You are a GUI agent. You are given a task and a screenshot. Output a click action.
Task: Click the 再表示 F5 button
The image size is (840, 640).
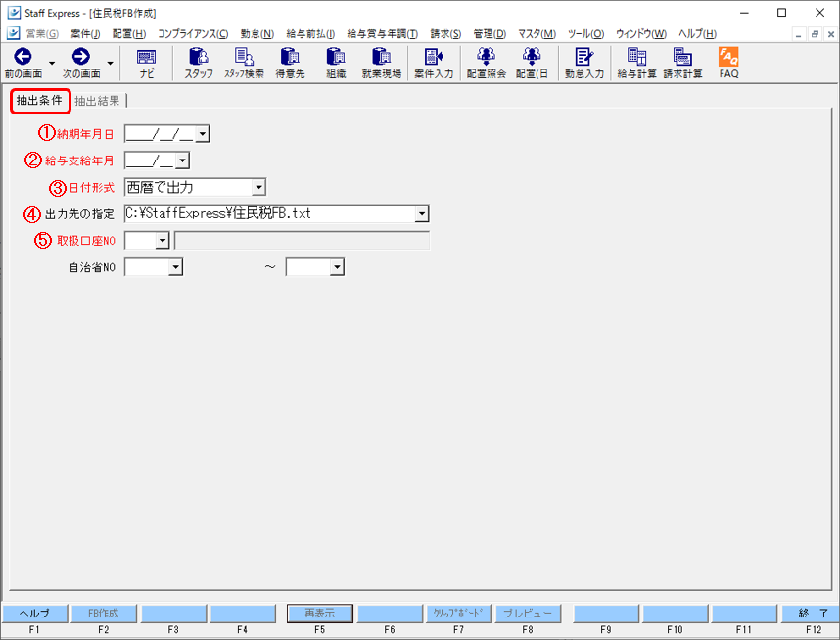[x=320, y=614]
